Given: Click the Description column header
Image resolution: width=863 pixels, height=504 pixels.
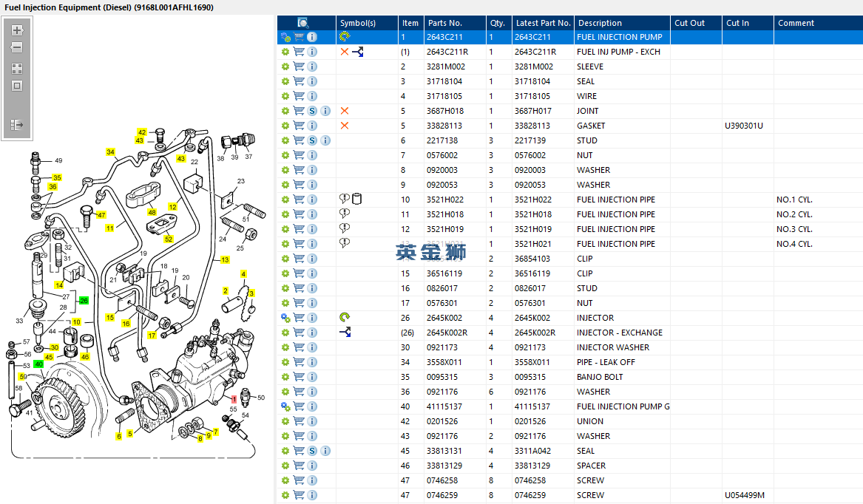Looking at the screenshot, I should 622,23.
